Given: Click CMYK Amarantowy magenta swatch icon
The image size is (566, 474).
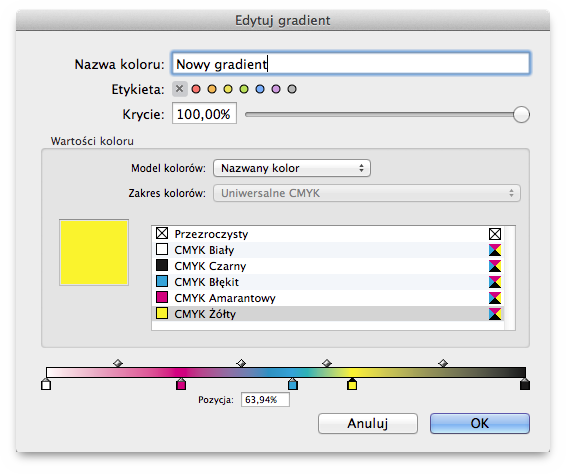Looking at the screenshot, I should tap(162, 297).
